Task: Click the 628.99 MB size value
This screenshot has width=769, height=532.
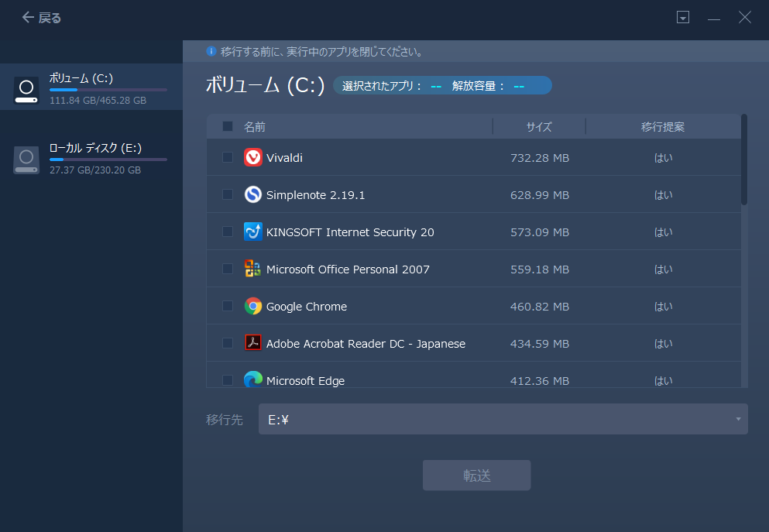Action: (540, 195)
